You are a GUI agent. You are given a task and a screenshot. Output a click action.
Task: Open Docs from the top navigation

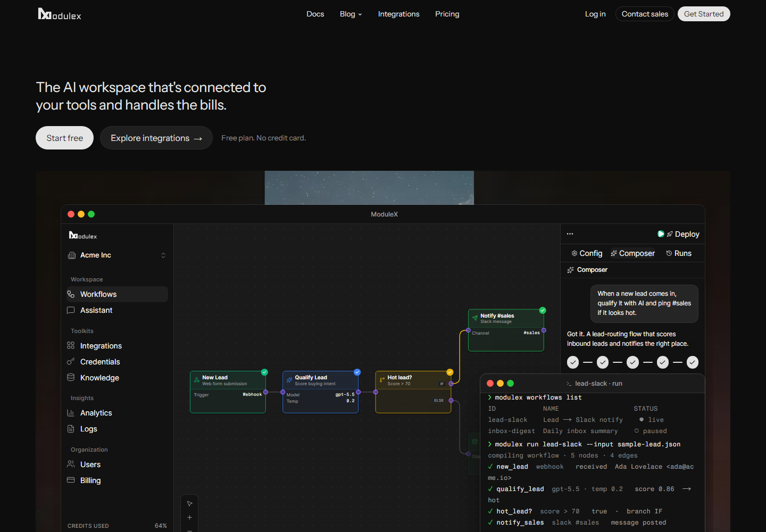click(x=315, y=14)
